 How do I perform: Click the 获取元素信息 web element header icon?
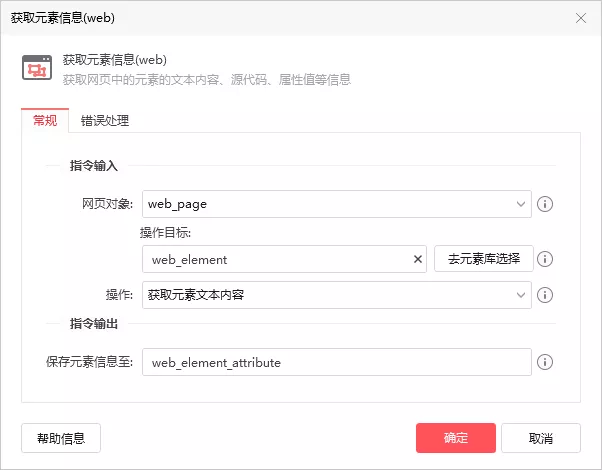click(x=37, y=68)
